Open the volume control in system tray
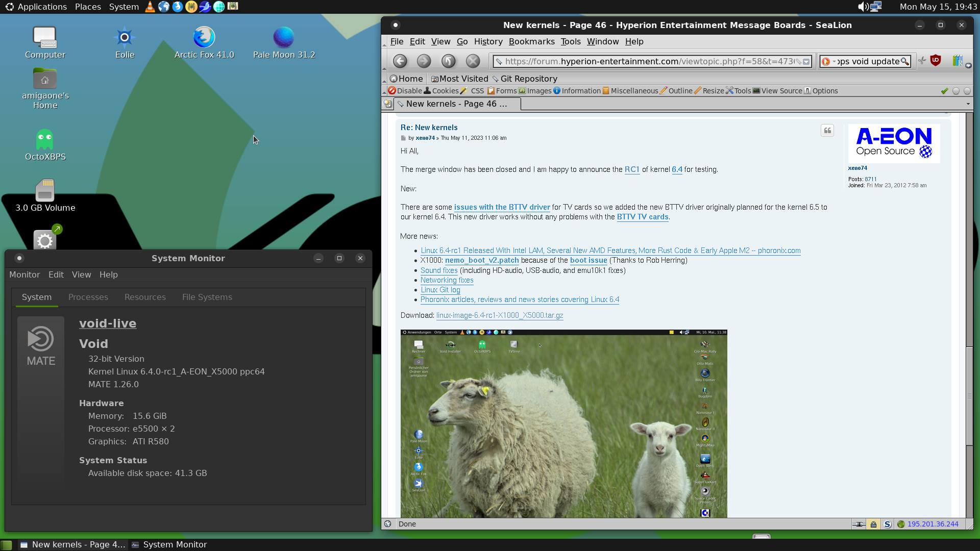 tap(863, 7)
